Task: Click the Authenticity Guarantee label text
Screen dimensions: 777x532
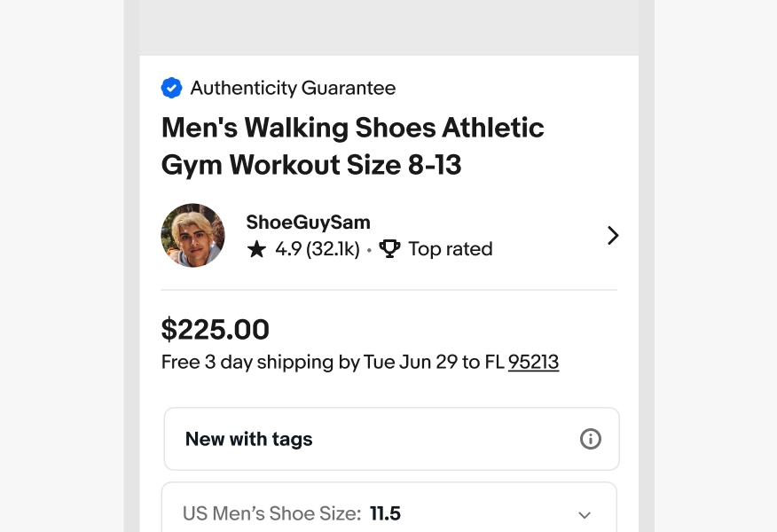Action: coord(293,88)
